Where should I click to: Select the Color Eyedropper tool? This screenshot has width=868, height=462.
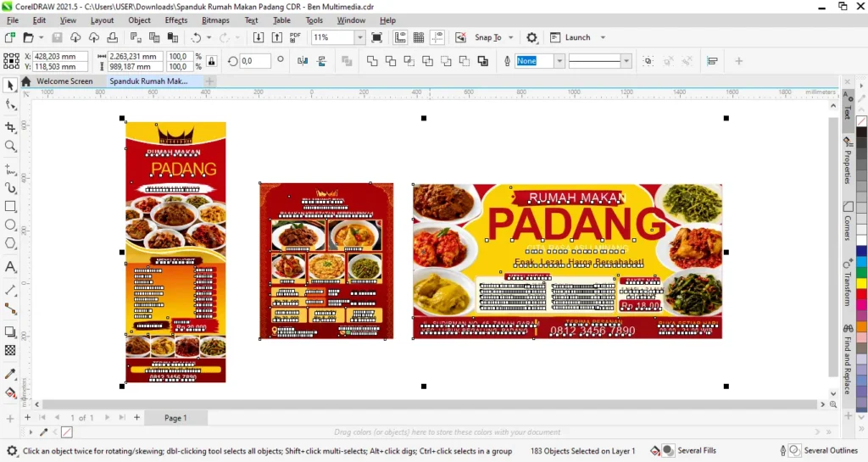click(x=10, y=374)
